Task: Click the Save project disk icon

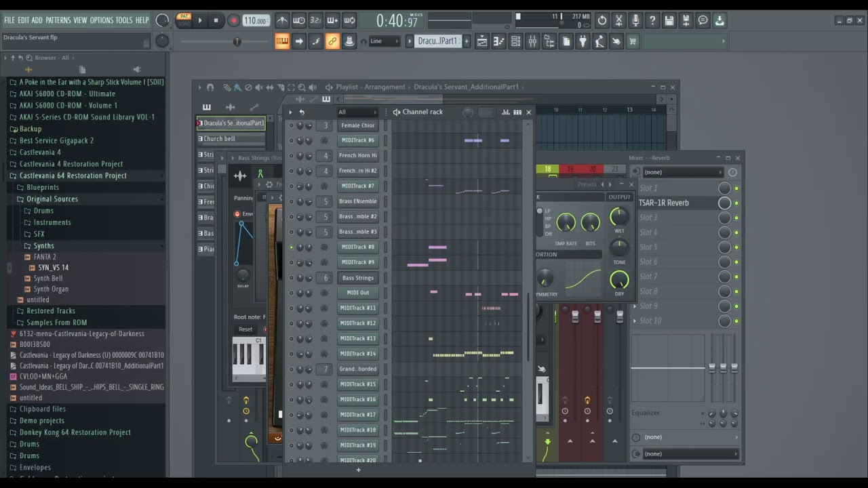Action: click(669, 20)
